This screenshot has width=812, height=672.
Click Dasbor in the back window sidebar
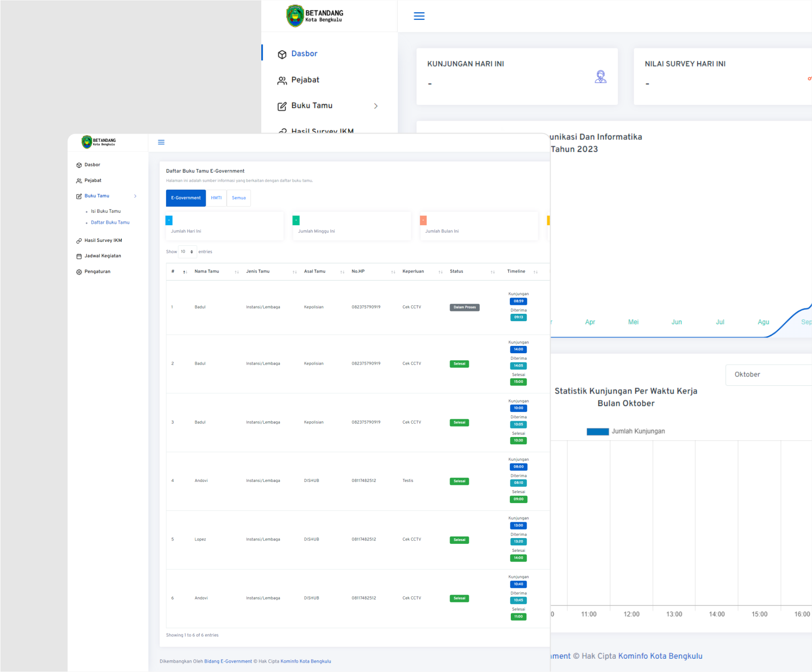point(304,54)
